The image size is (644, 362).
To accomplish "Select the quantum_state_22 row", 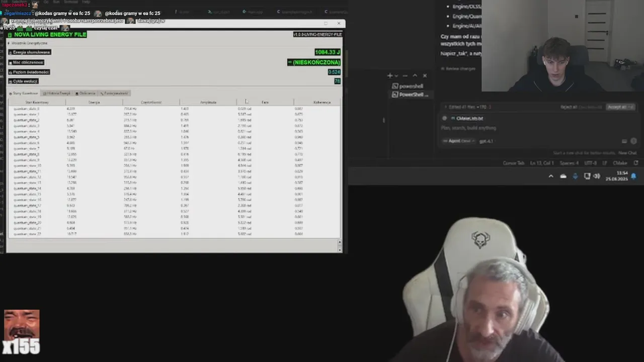I will click(x=174, y=234).
